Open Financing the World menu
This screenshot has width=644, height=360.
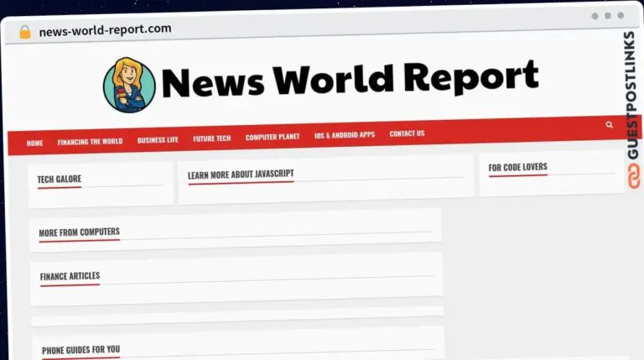[x=90, y=141]
